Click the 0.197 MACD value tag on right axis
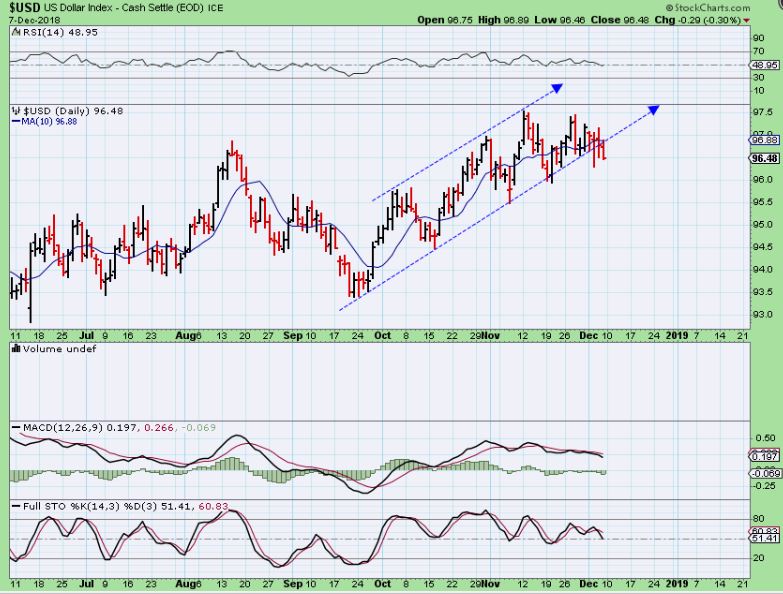 (765, 457)
